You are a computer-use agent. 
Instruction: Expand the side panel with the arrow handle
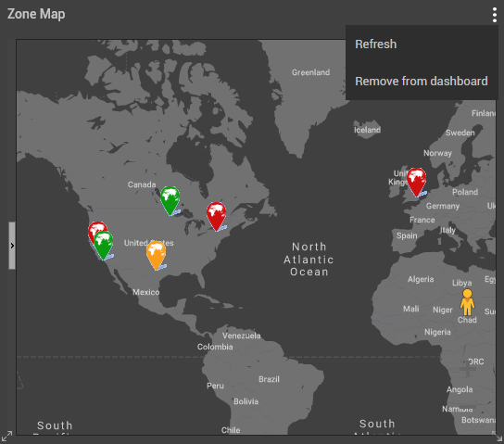(x=12, y=246)
